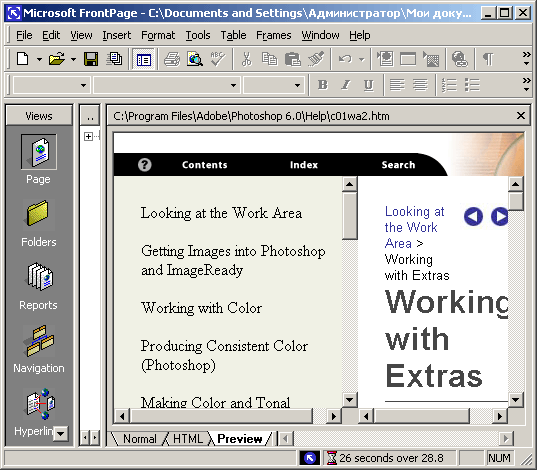Open the Frames menu
The width and height of the screenshot is (537, 470).
(274, 35)
